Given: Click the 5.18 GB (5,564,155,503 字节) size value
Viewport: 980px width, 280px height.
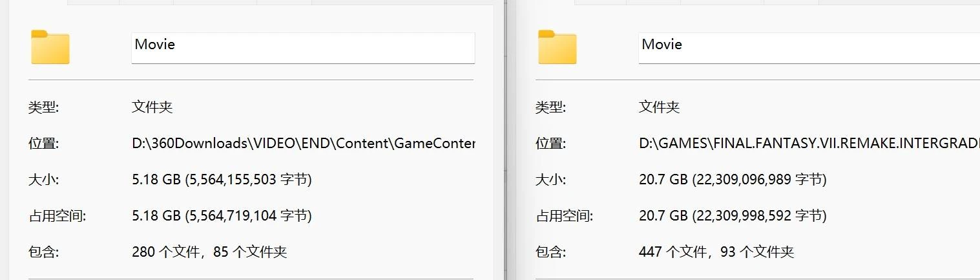Looking at the screenshot, I should (222, 180).
